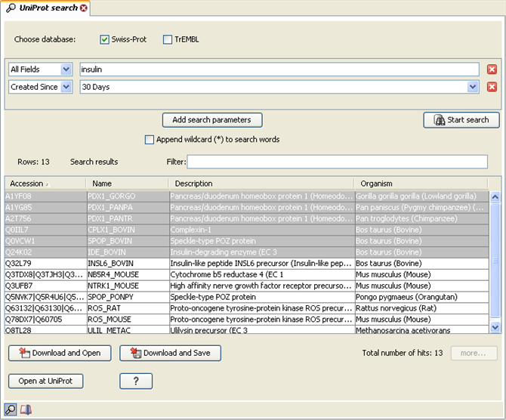This screenshot has width=506, height=420.
Task: Enable the TrEMBL database checkbox
Action: pyautogui.click(x=168, y=40)
